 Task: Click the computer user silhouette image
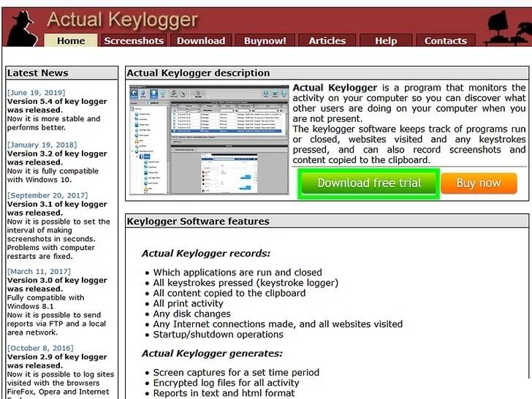tap(508, 28)
